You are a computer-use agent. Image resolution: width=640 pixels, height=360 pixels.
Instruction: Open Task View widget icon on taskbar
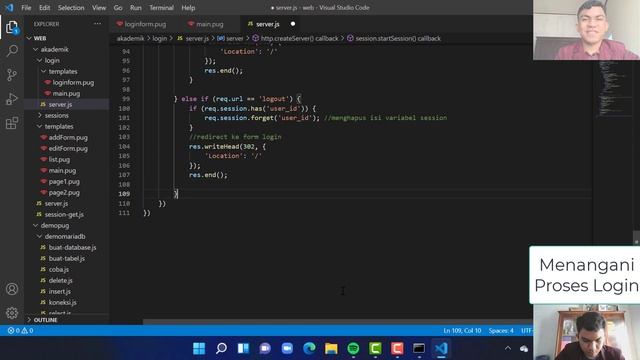click(x=243, y=348)
